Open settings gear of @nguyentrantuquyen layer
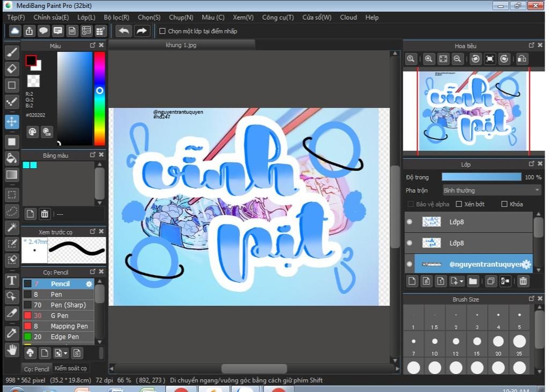Screen dimensions: 549x392 (526, 265)
